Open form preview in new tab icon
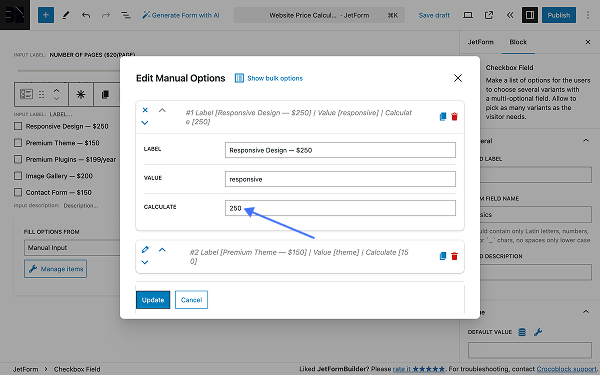The width and height of the screenshot is (600, 375). tap(489, 15)
